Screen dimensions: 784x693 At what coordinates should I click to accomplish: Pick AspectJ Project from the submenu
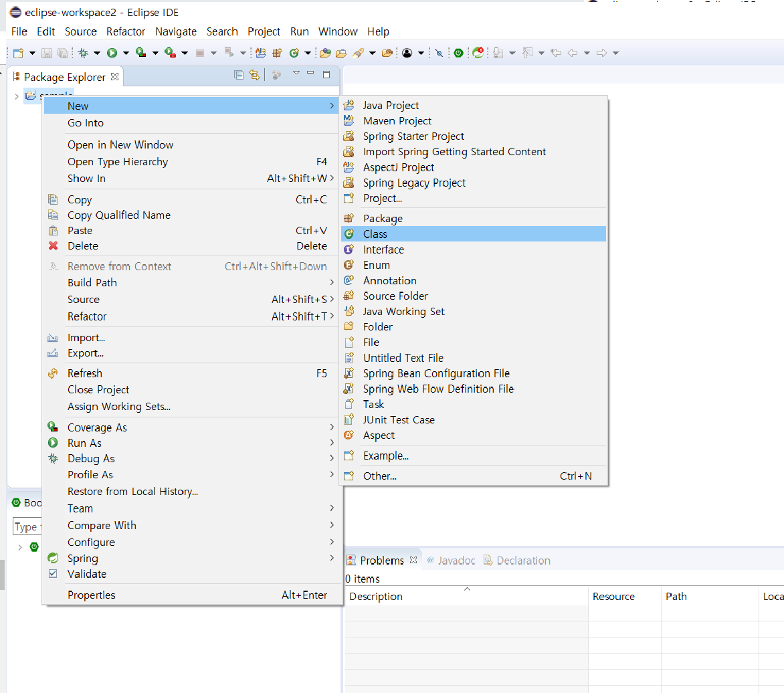point(474,167)
